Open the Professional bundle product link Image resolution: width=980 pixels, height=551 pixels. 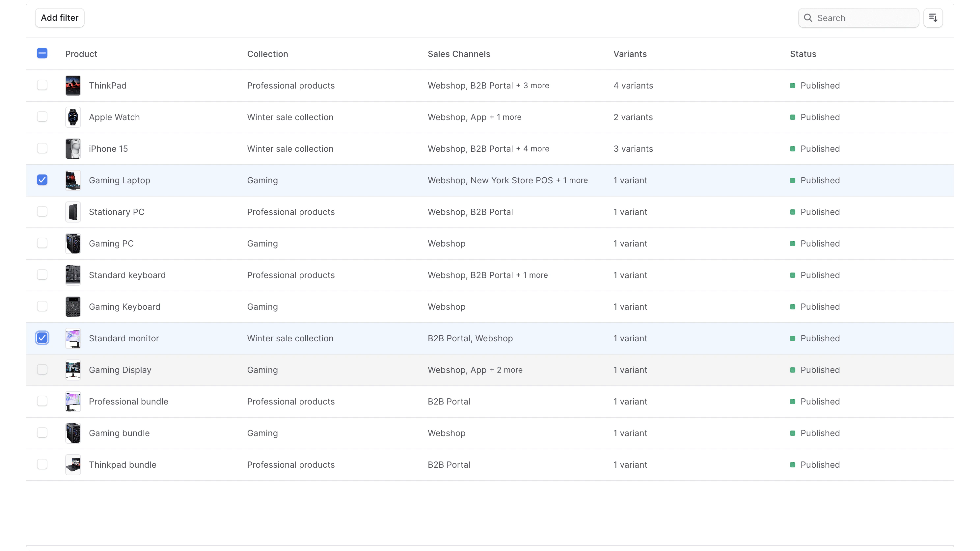tap(128, 402)
